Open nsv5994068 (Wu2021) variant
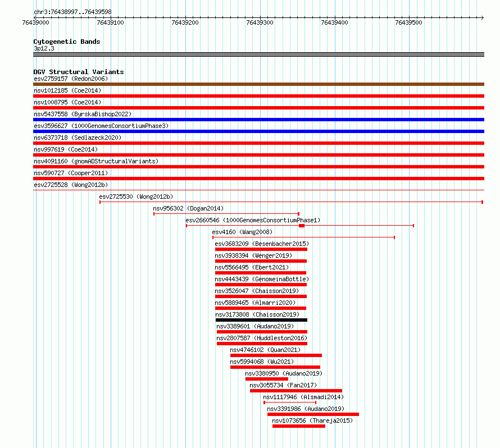 [x=262, y=362]
